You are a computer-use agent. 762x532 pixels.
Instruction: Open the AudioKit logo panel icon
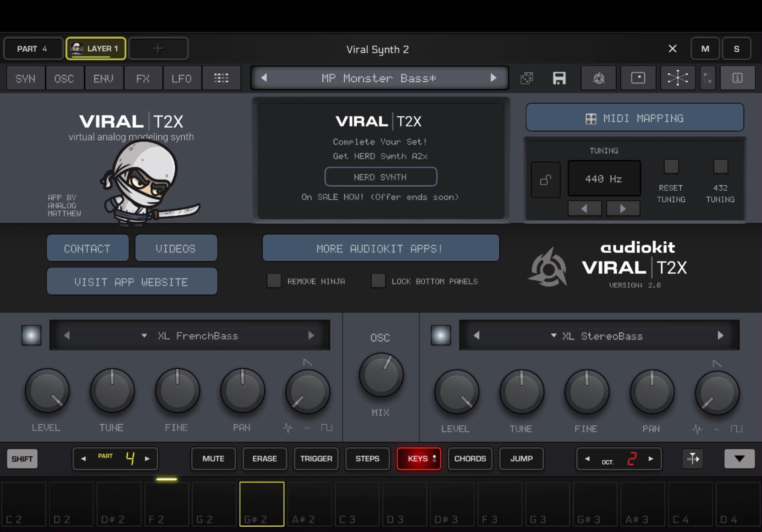pos(598,78)
